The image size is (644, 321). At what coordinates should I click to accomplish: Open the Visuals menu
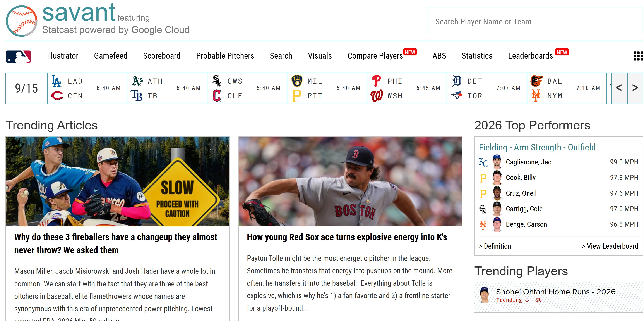click(x=320, y=56)
